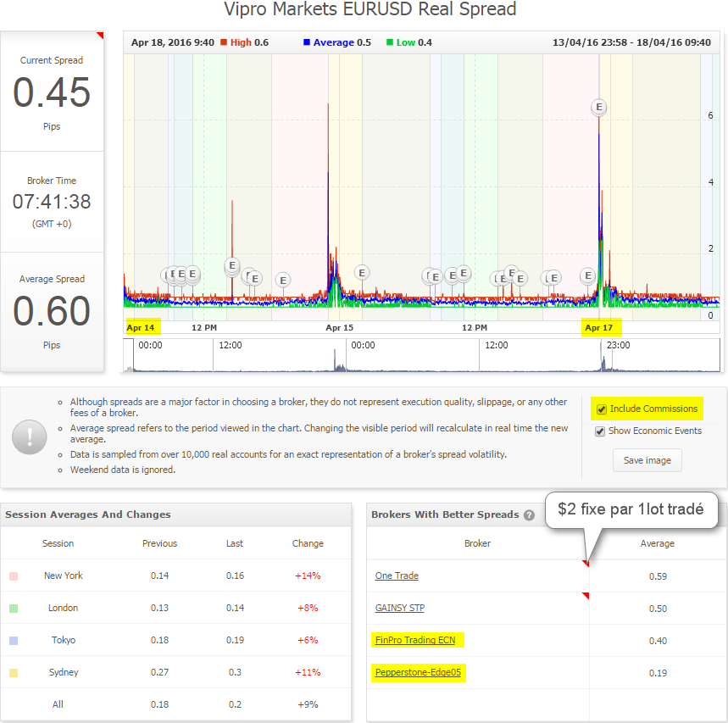
Task: Open the One Trade broker link
Action: [x=397, y=576]
